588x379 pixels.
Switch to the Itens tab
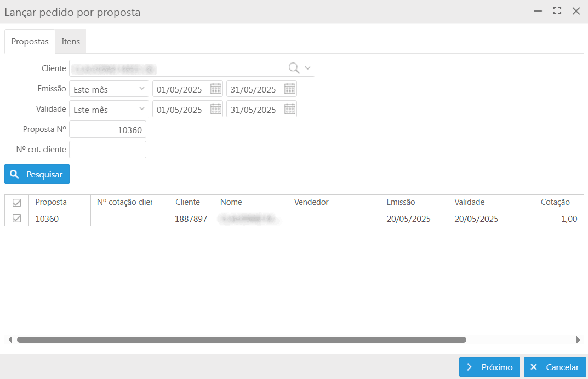point(71,42)
